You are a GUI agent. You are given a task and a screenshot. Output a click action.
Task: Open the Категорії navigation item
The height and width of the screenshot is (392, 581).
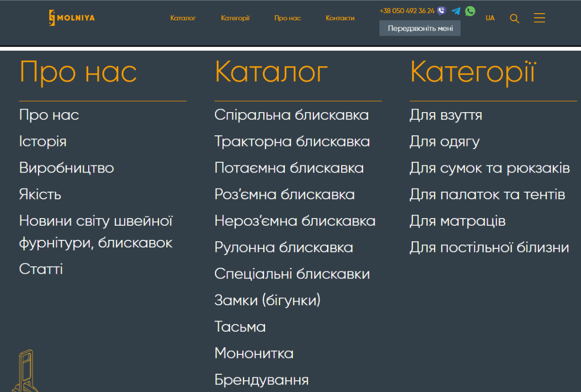(x=235, y=18)
